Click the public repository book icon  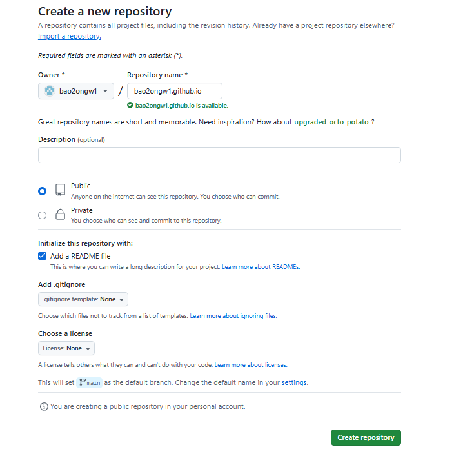(60, 190)
